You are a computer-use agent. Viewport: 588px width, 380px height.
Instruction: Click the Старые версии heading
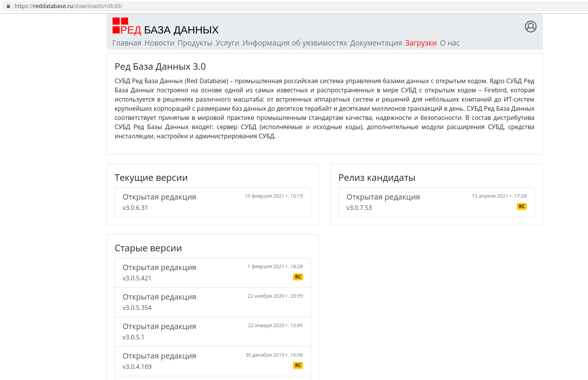tap(148, 248)
